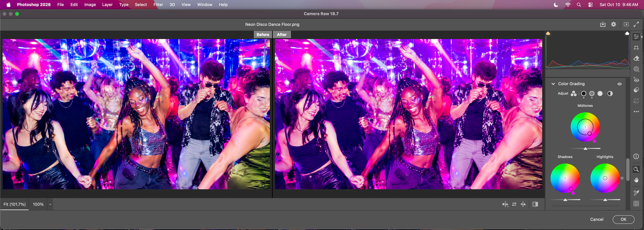Set zoom to 100% button
Viewport: 644px width, 230px height.
pos(38,204)
